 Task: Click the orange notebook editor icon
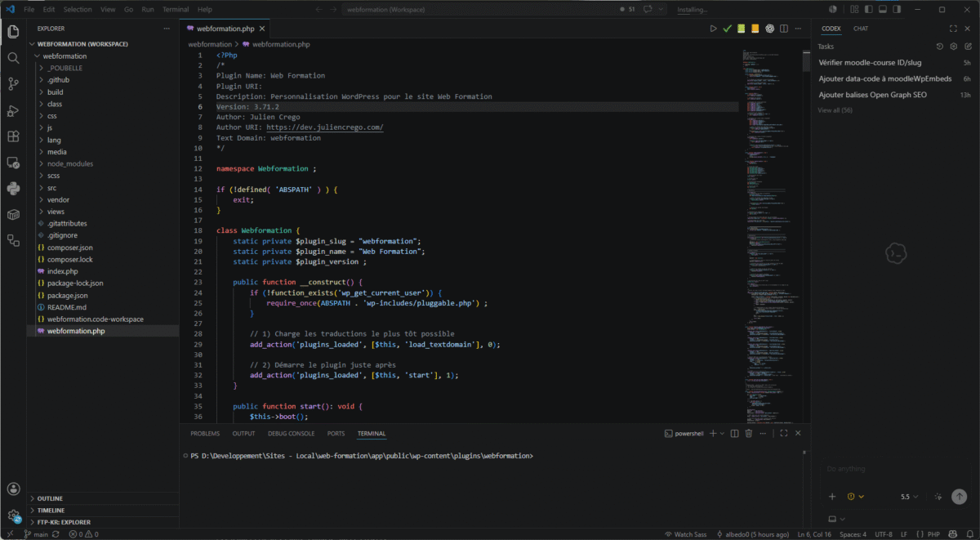click(x=755, y=29)
